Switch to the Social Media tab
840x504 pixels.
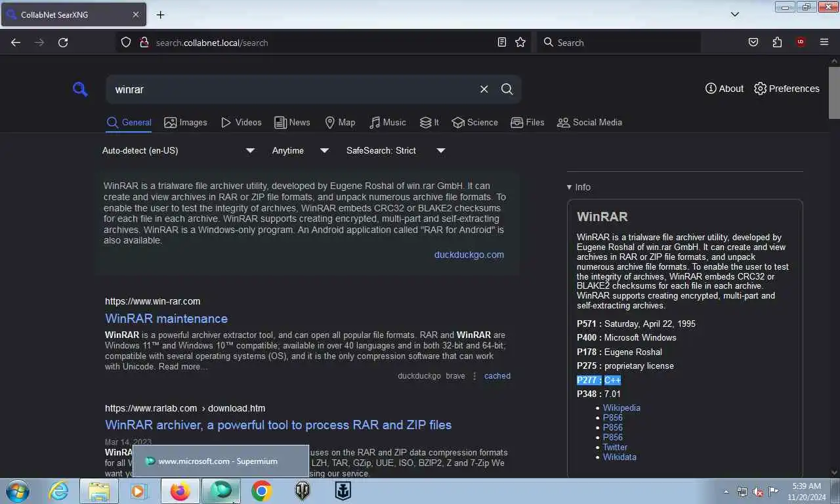point(589,123)
